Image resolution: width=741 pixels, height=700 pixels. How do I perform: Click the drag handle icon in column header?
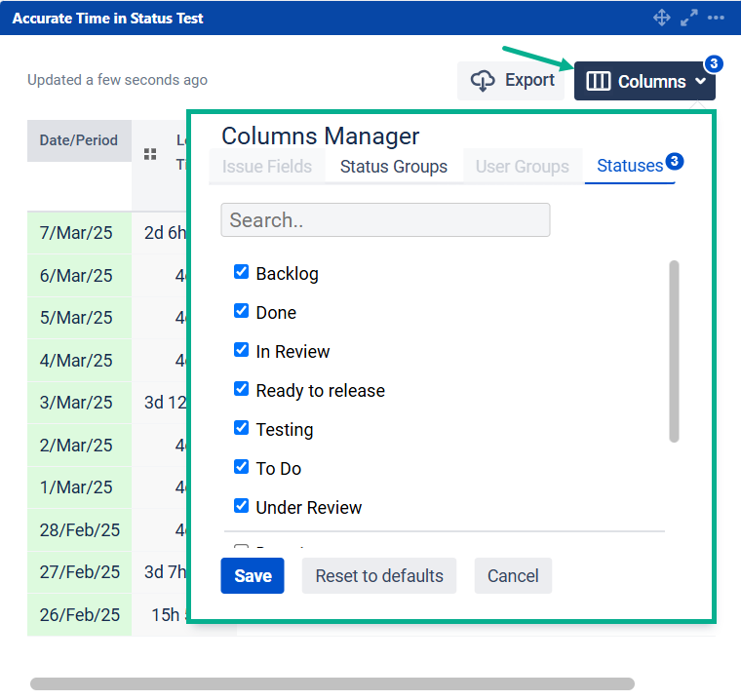(150, 154)
